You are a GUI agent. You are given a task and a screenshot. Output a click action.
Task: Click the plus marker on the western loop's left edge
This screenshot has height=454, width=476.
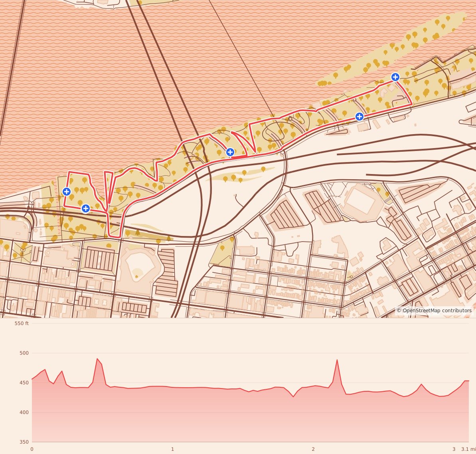[67, 191]
